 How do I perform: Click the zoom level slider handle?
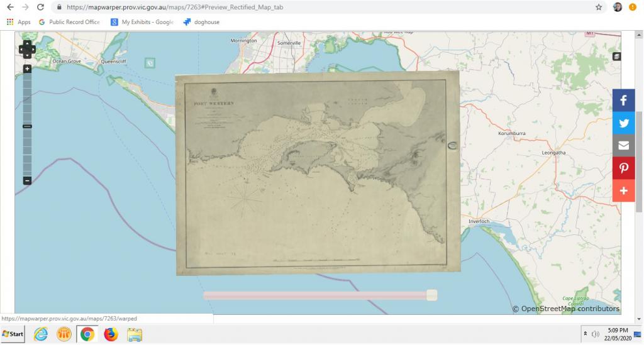coord(27,126)
